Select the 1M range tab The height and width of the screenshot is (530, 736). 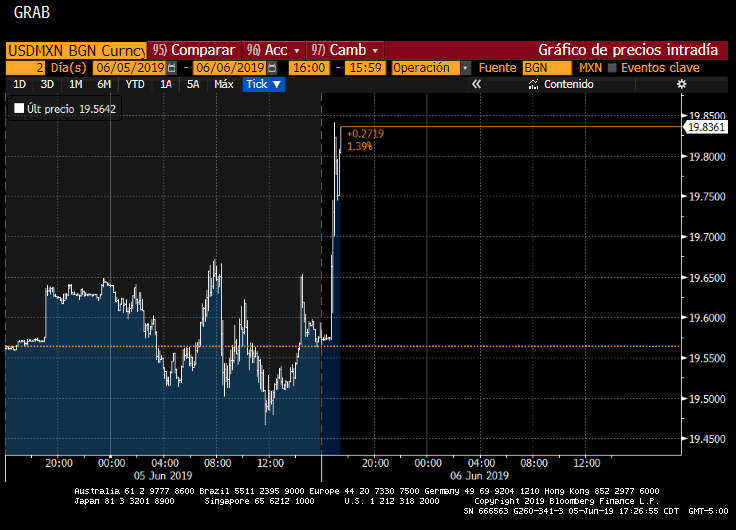click(76, 84)
